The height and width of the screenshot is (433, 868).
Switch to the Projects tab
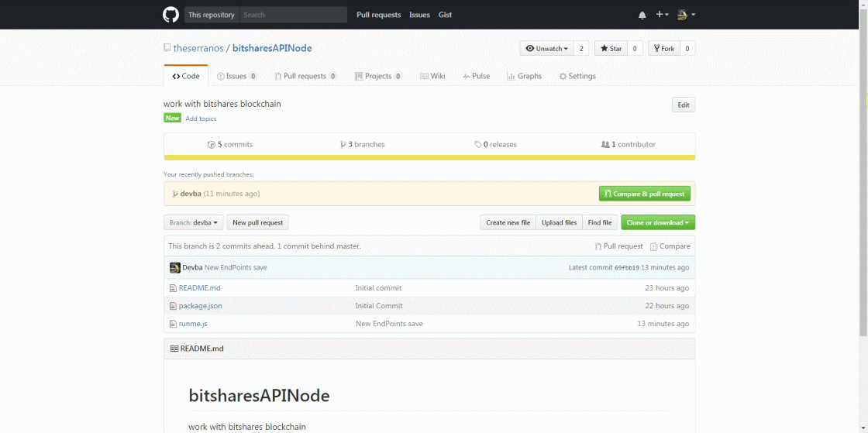pos(378,76)
